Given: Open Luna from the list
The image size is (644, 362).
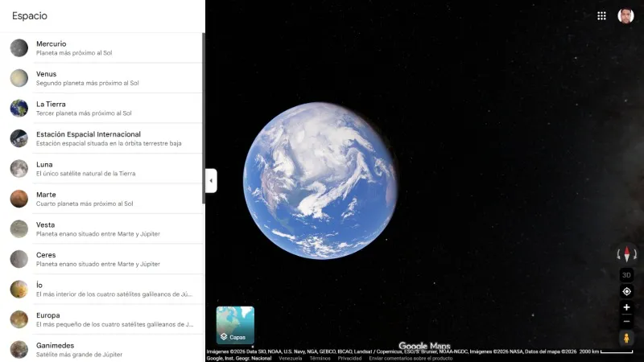Looking at the screenshot, I should click(101, 169).
